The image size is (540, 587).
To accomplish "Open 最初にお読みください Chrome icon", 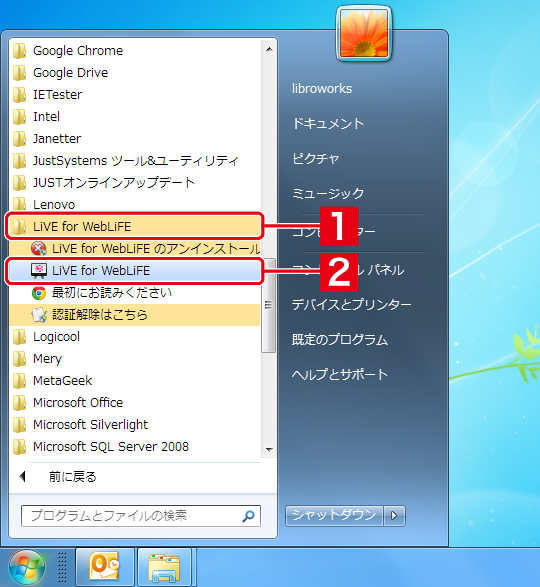I will pos(39,293).
